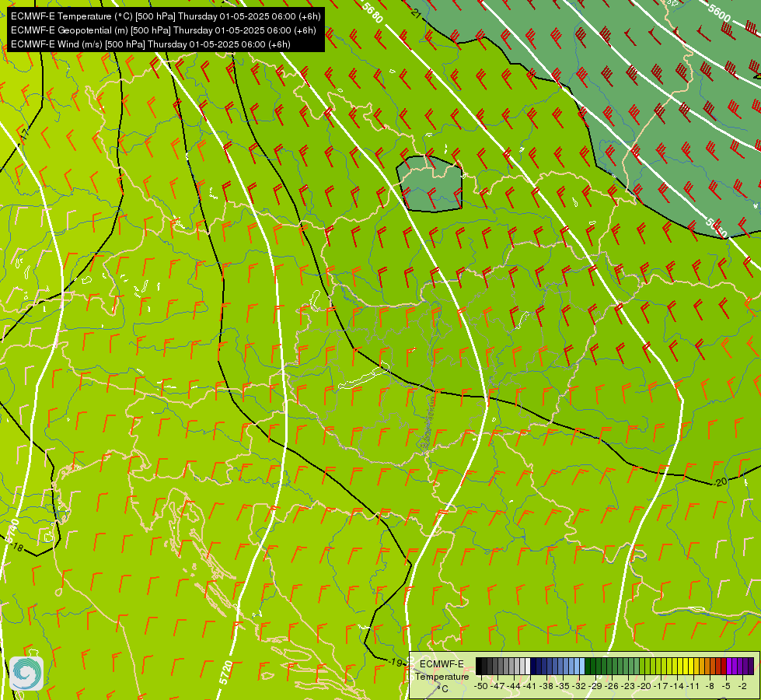Click the -8 legend tick label

(x=710, y=686)
